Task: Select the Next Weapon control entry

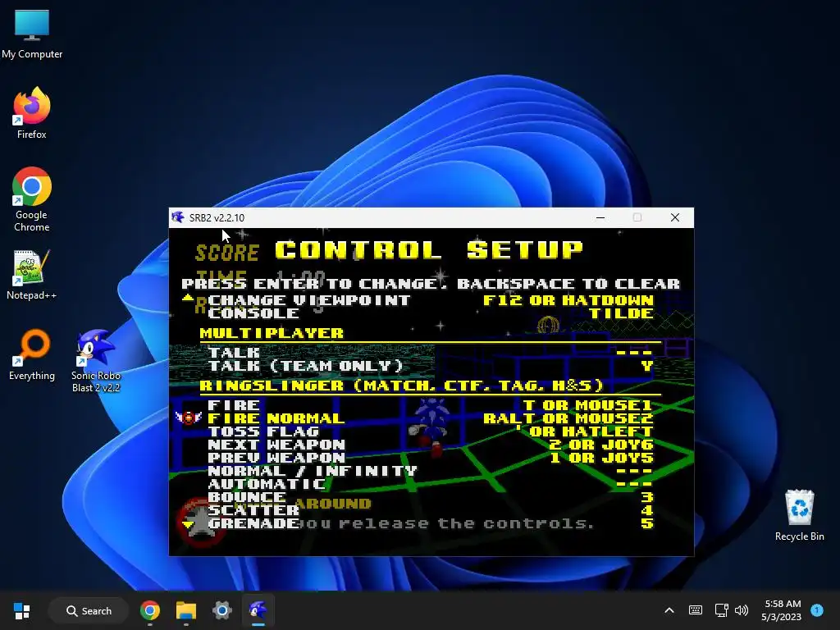Action: [276, 445]
